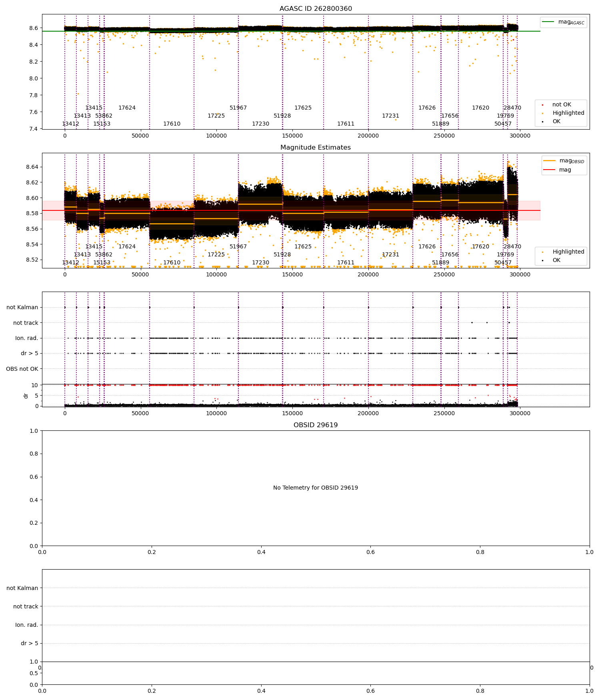Click 'OK' legend entry in Magnitude Estimates plot
The image size is (600, 700).
coord(556,260)
